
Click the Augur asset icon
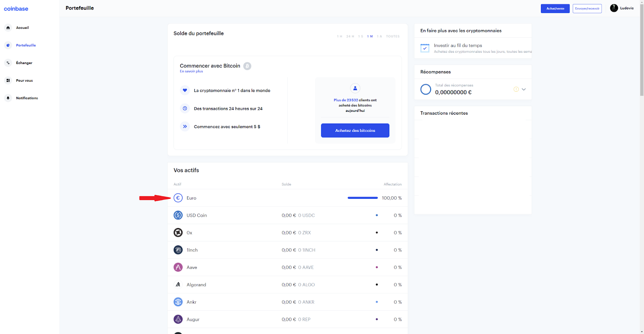click(178, 319)
